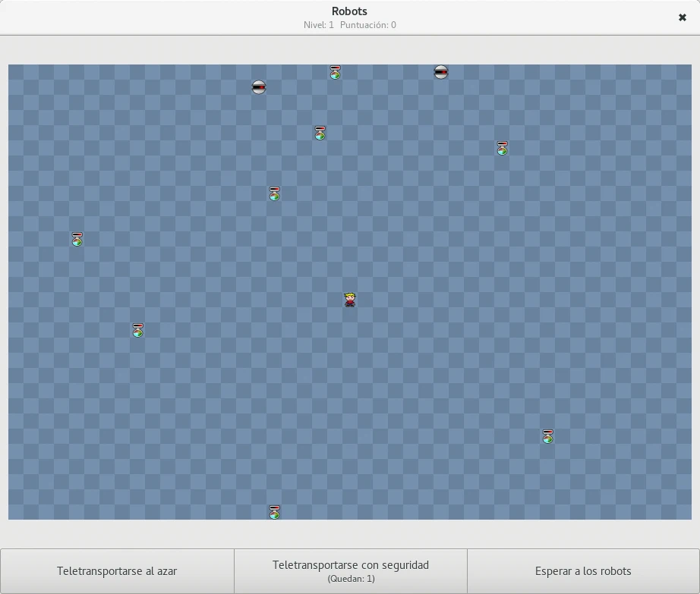Move to the tile directly above player
700x594 pixels.
(350, 284)
